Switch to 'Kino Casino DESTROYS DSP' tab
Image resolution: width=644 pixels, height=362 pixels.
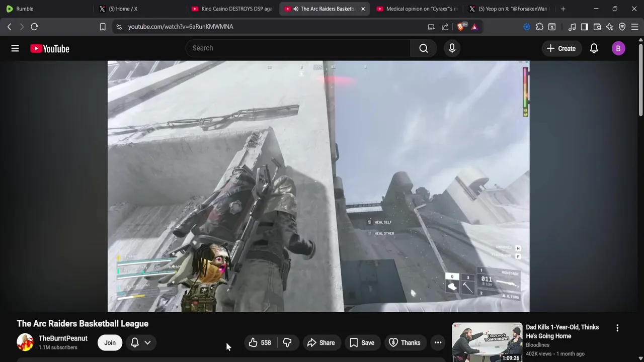click(x=231, y=9)
